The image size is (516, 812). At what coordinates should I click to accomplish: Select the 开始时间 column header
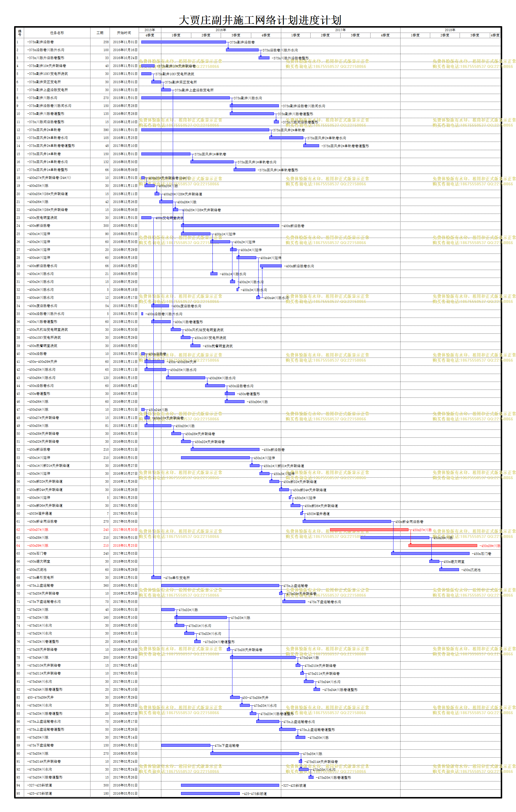point(124,33)
